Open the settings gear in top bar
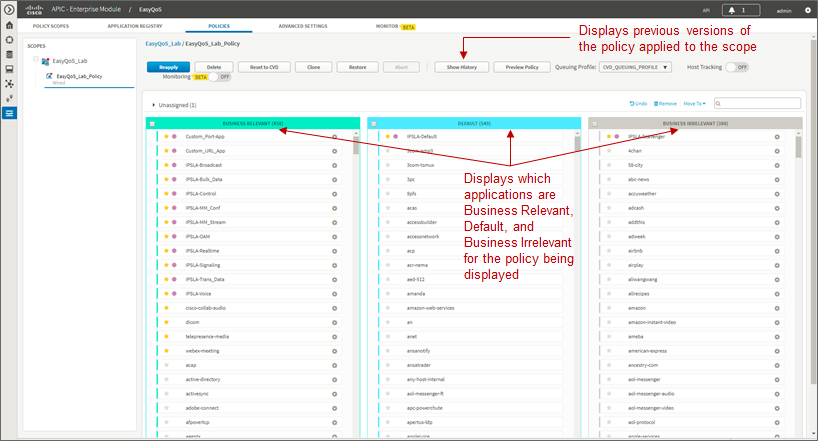This screenshot has width=819, height=441. [808, 10]
